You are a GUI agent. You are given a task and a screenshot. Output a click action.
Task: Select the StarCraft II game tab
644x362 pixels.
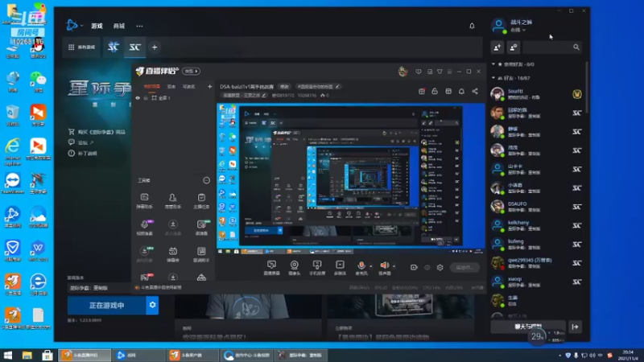point(114,47)
